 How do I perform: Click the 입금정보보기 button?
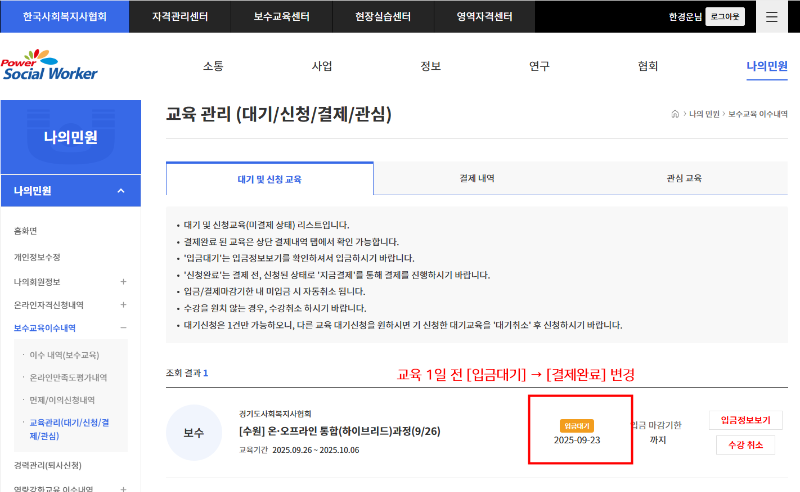[746, 421]
